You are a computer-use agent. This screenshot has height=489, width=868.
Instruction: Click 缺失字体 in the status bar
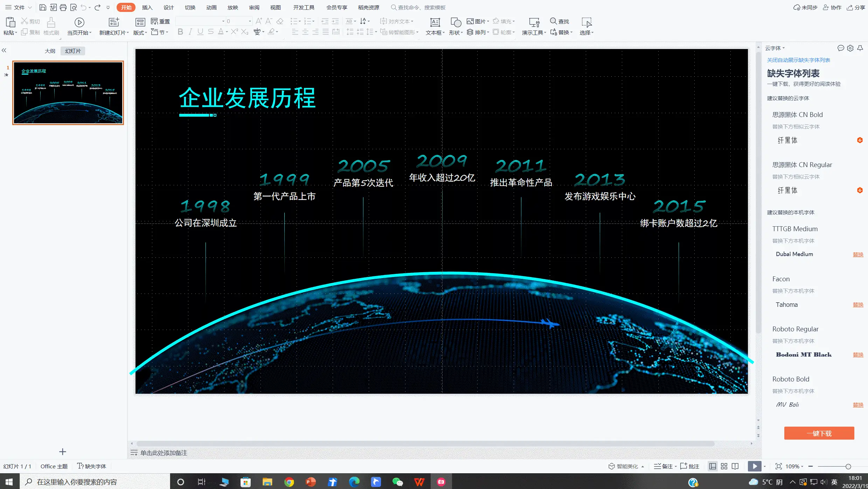pos(92,466)
